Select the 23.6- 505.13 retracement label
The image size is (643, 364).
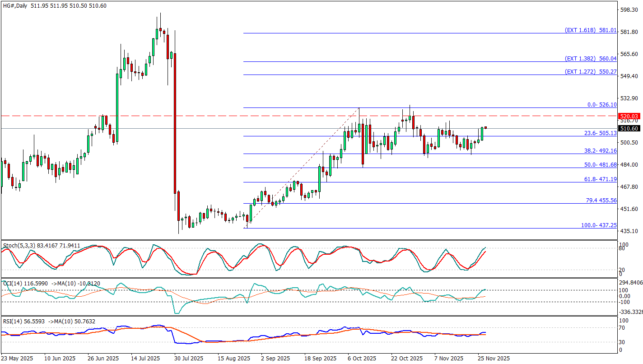point(600,133)
